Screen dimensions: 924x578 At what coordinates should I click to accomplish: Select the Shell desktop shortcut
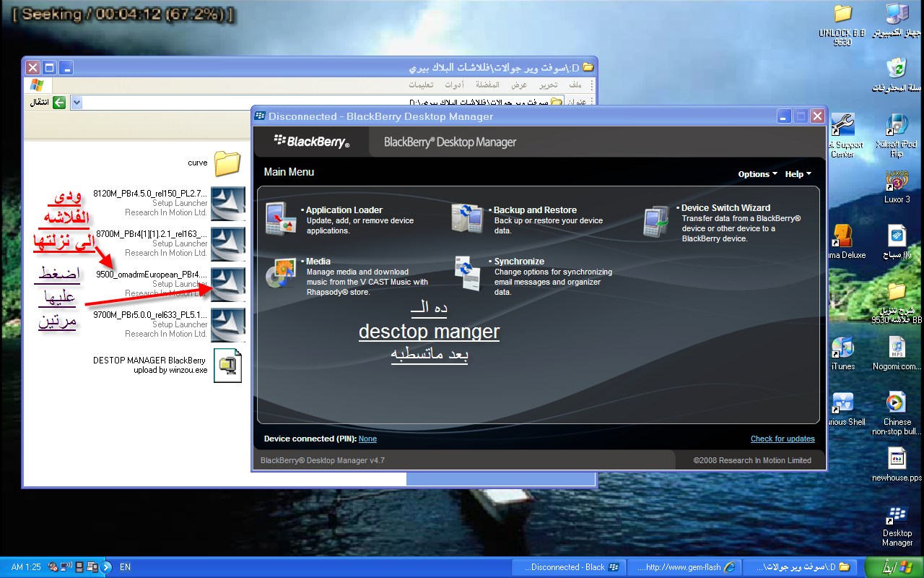point(842,402)
